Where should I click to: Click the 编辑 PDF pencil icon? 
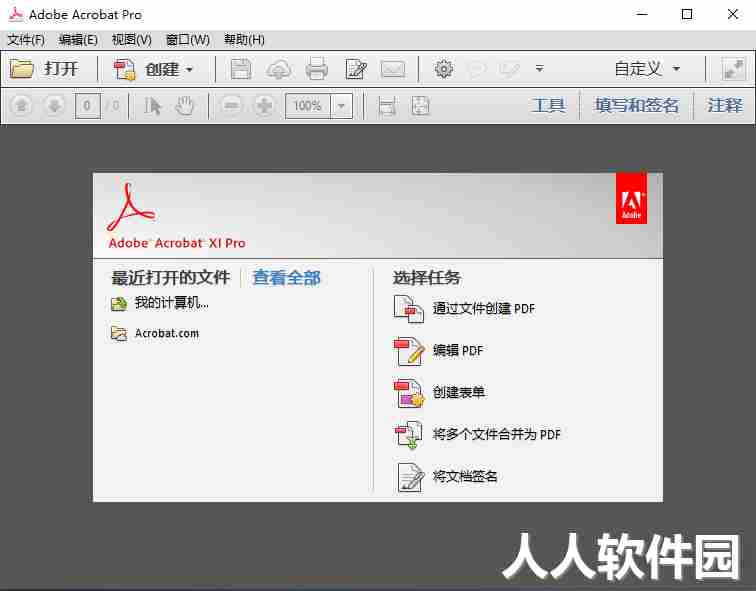409,351
